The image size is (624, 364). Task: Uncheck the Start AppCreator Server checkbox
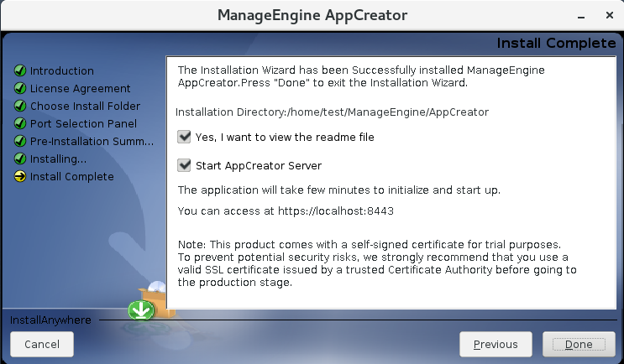pyautogui.click(x=185, y=165)
